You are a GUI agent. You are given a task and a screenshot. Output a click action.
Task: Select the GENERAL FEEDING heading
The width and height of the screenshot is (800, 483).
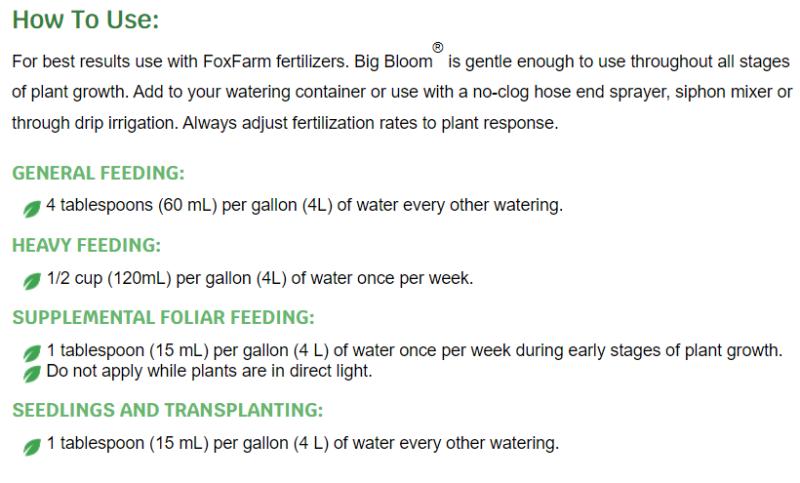(x=98, y=173)
